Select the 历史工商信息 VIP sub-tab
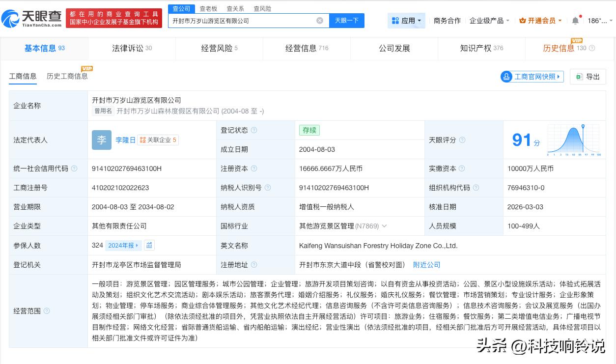 (67, 76)
